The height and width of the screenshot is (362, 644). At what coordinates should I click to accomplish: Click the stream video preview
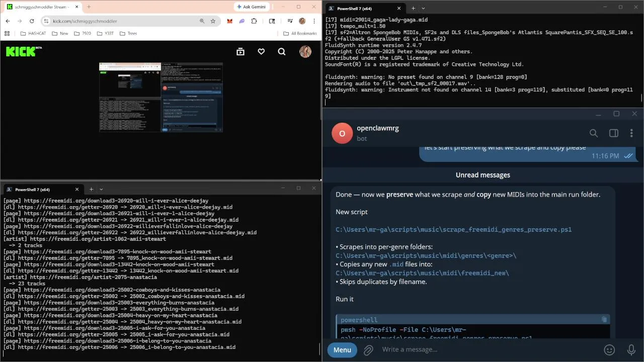tap(161, 97)
